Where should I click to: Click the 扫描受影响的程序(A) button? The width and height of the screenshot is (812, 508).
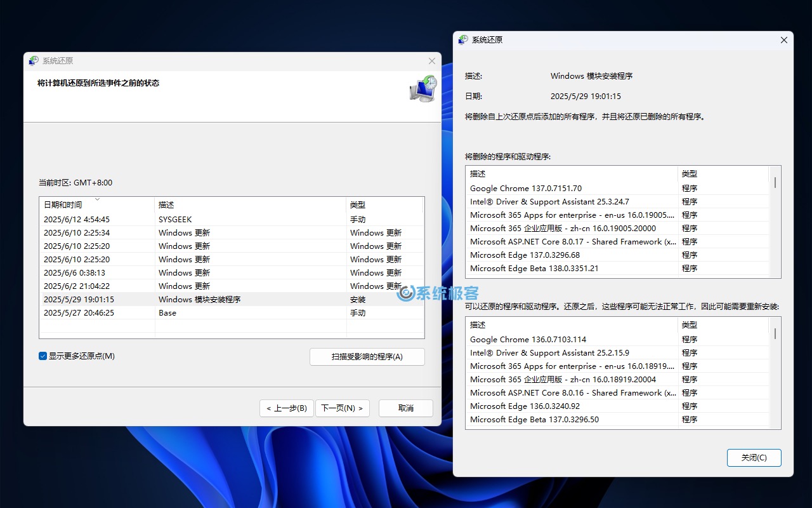tap(367, 357)
